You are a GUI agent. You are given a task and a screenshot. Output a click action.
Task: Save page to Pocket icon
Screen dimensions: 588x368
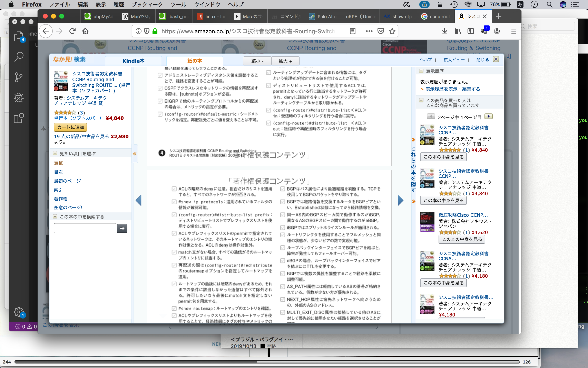381,31
